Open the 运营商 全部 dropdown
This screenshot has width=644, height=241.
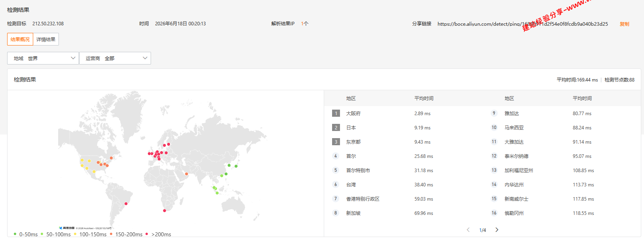115,58
